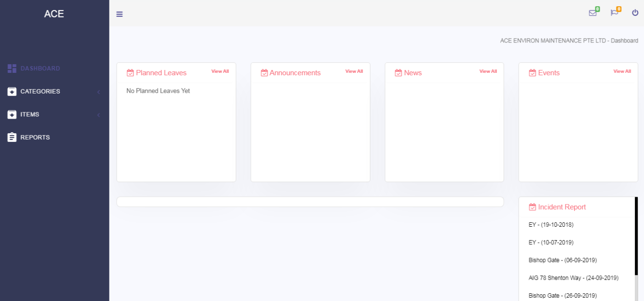Screen dimensions: 644x301
Task: View all Events
Action: pyautogui.click(x=622, y=71)
